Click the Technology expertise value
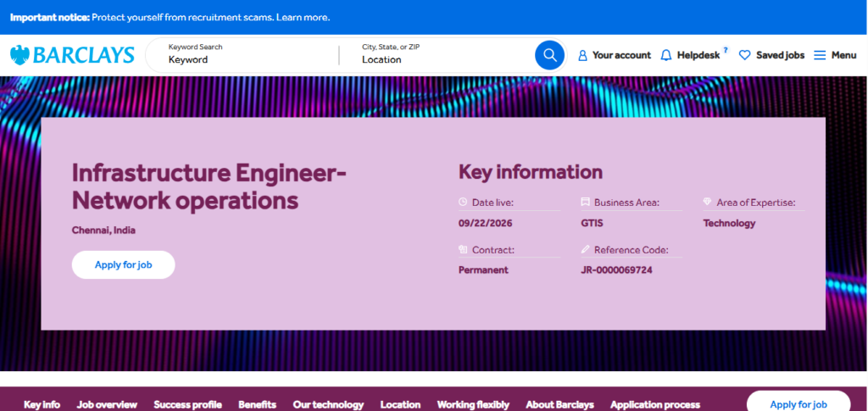 (729, 224)
